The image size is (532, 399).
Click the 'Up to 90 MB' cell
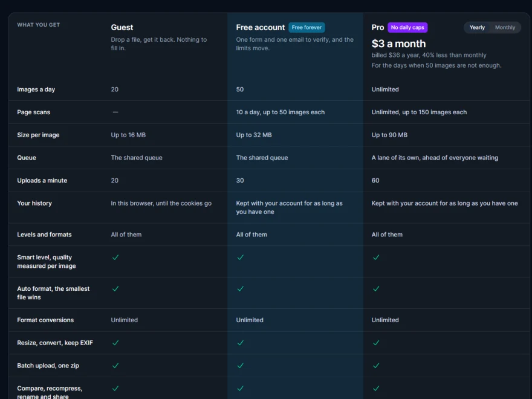click(389, 135)
